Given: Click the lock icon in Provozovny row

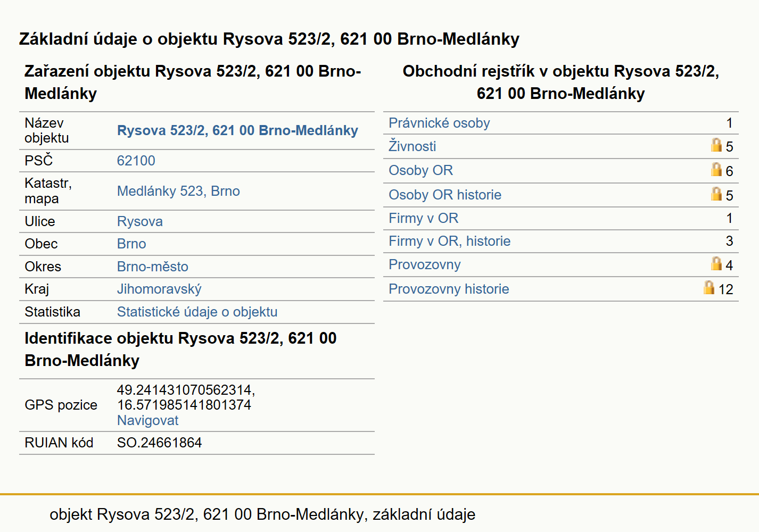Looking at the screenshot, I should 716,263.
